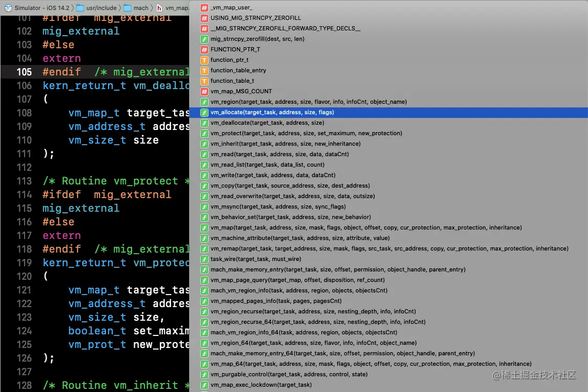The height and width of the screenshot is (392, 588).
Task: Select vm_mapped_pages_info entry
Action: 276,301
